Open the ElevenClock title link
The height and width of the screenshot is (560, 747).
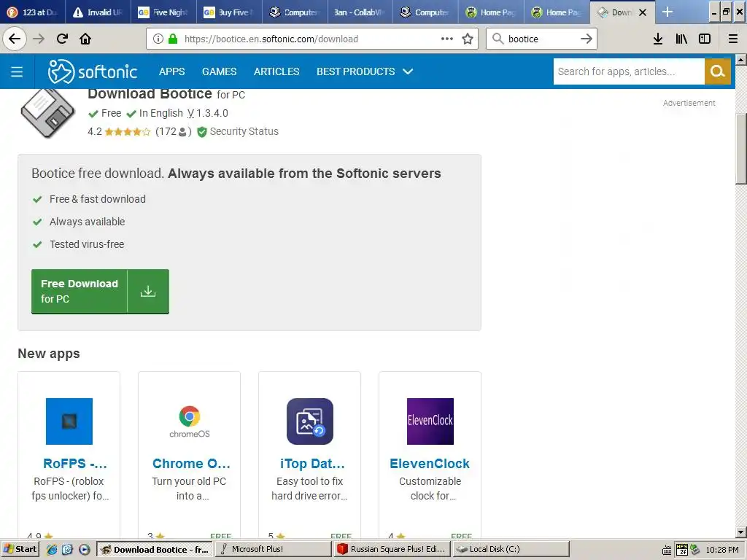[x=430, y=463]
